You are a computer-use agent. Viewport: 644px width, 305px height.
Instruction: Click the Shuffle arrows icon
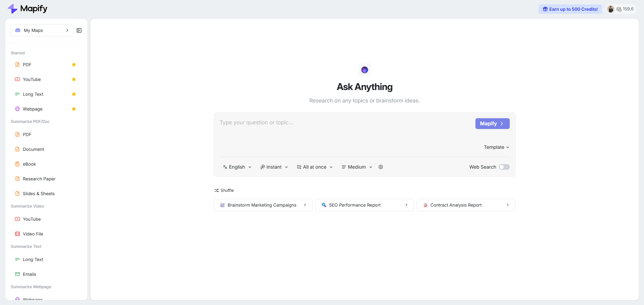click(x=217, y=190)
